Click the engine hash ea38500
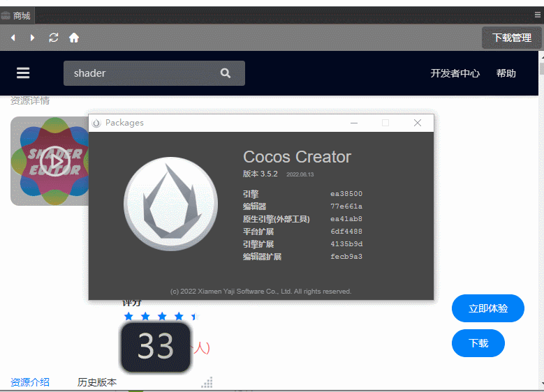Viewport: 544px width, 392px height. click(346, 194)
